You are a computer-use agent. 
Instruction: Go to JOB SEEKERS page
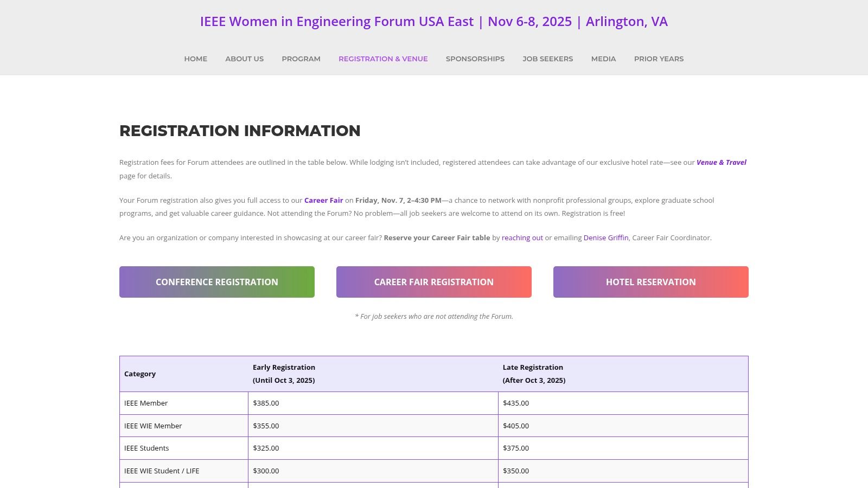[548, 59]
